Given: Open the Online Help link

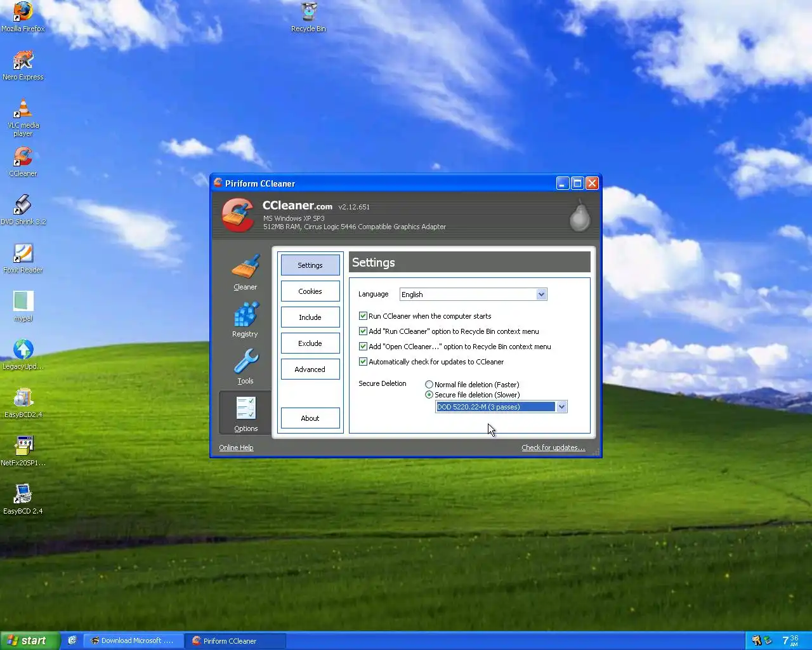Looking at the screenshot, I should click(x=236, y=448).
